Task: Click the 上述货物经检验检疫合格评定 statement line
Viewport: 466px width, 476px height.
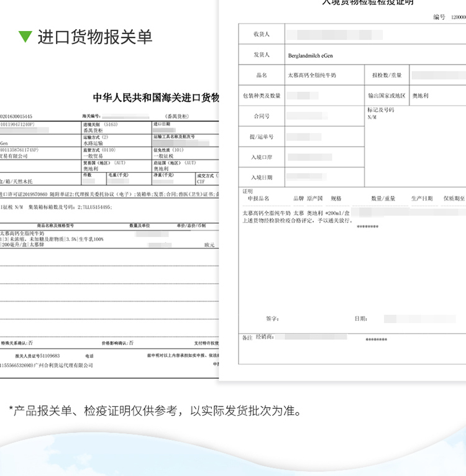Action: click(x=298, y=221)
